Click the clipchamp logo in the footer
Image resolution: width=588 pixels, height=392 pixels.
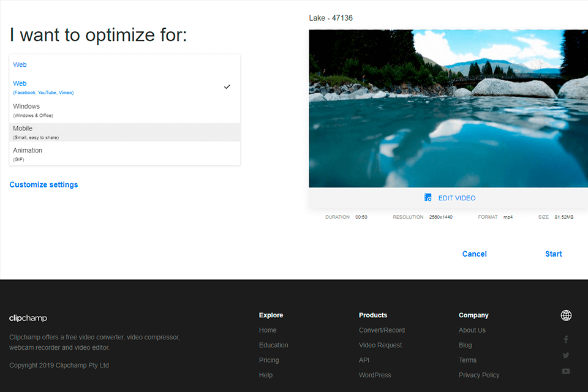(28, 318)
